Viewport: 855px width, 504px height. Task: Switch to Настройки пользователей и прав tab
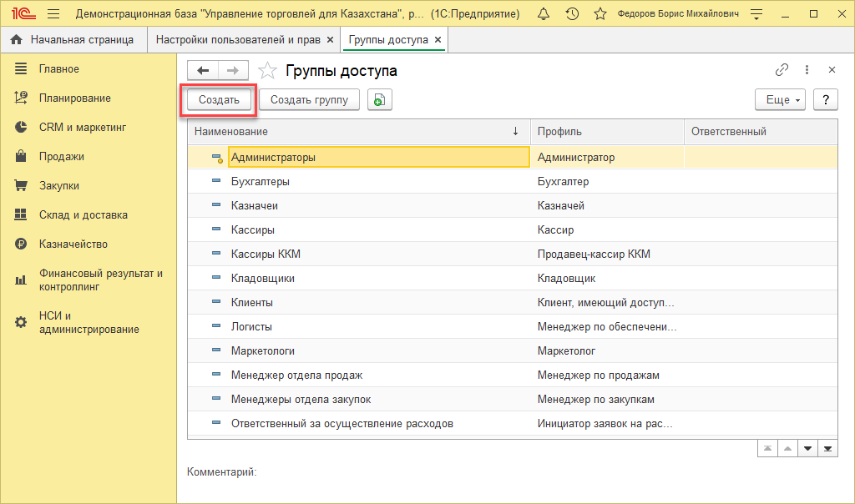(238, 39)
